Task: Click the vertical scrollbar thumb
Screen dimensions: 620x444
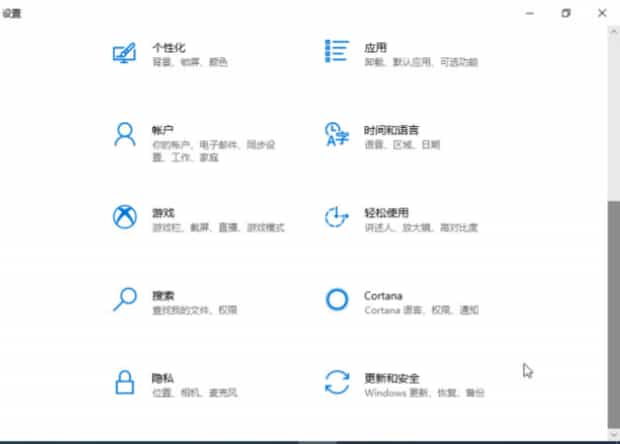Action: [x=613, y=310]
